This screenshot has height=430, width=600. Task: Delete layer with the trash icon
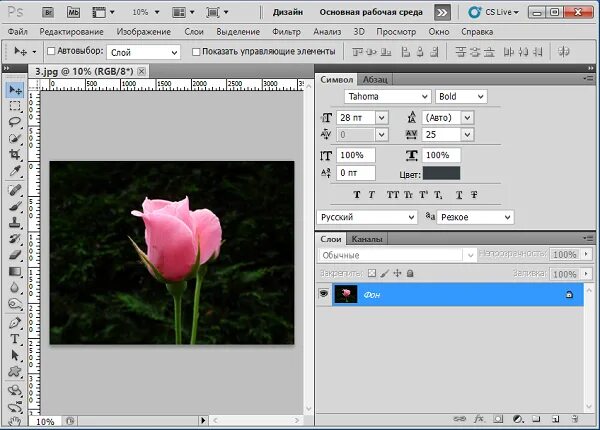coord(575,419)
